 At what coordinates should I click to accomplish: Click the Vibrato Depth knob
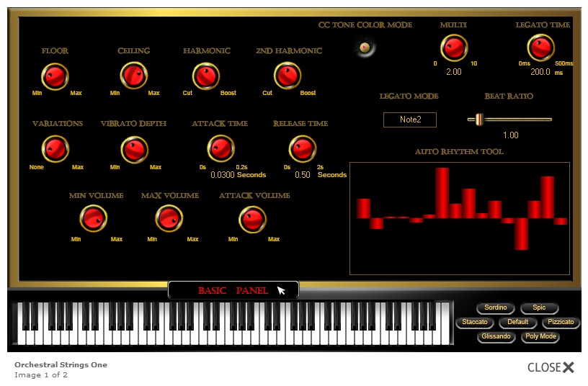[x=134, y=149]
